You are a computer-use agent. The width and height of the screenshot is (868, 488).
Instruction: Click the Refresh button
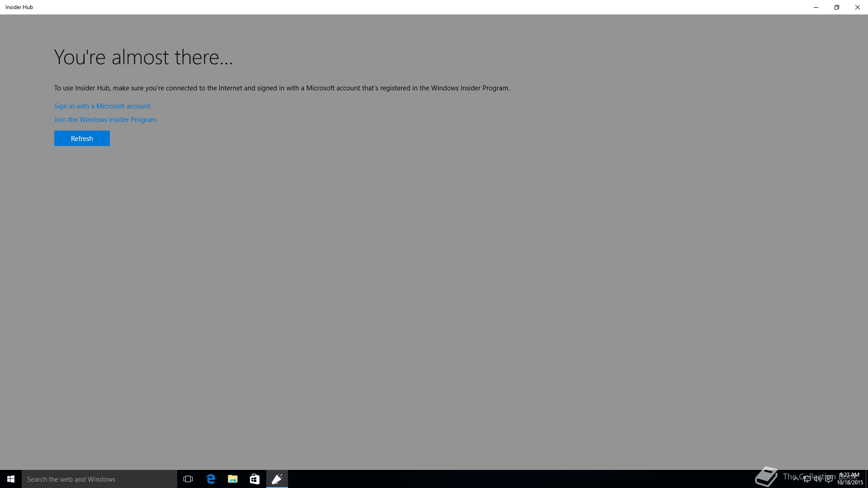click(x=82, y=138)
